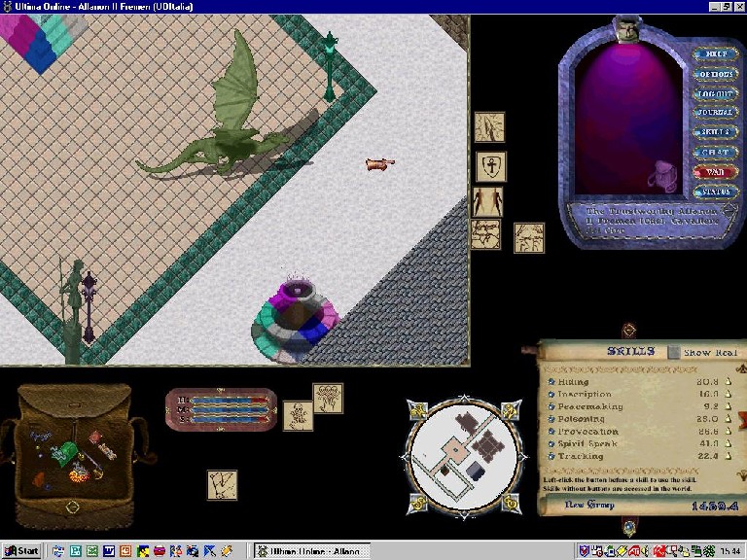Toggle skill lock arrow for Poisoning
Viewport: 747px width, 560px height.
click(x=729, y=419)
